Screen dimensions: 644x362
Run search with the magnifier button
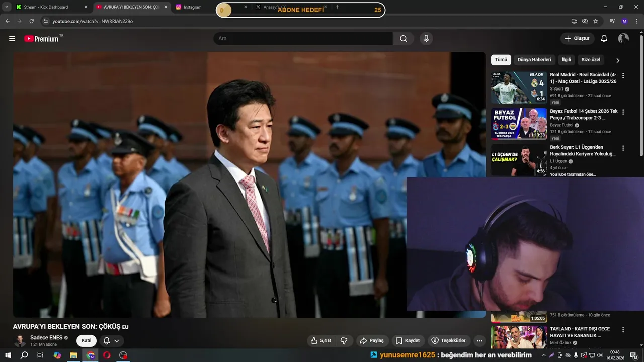[x=404, y=39]
